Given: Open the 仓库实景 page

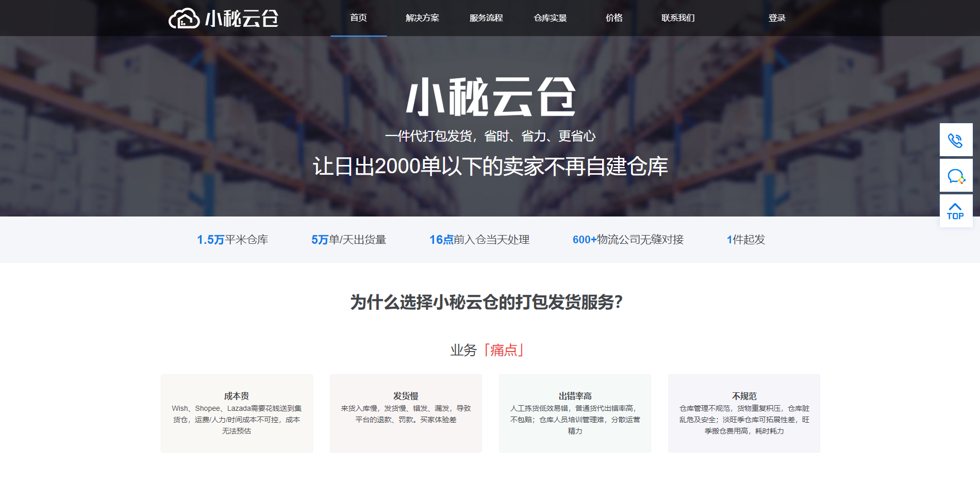Looking at the screenshot, I should [550, 18].
